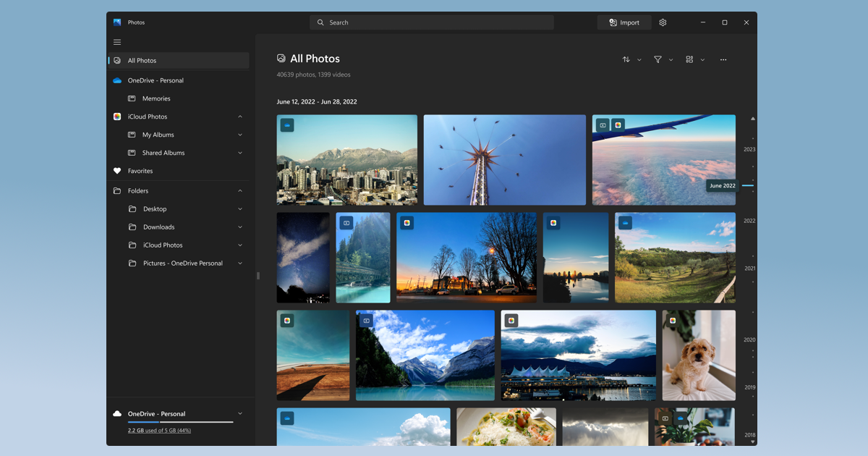Open the fluffy dog photo thumbnail
Image resolution: width=868 pixels, height=456 pixels.
(699, 355)
